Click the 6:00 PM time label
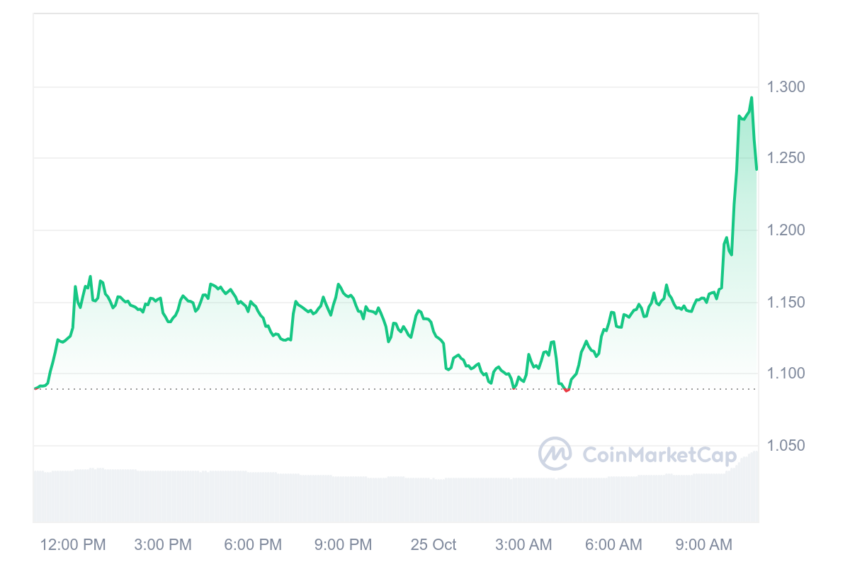850x567 pixels. tap(253, 544)
